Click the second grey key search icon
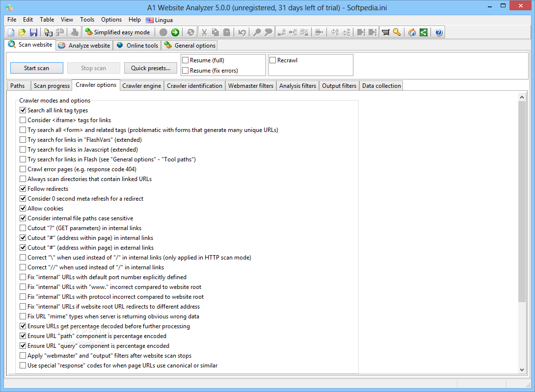The height and width of the screenshot is (392, 535). (268, 32)
